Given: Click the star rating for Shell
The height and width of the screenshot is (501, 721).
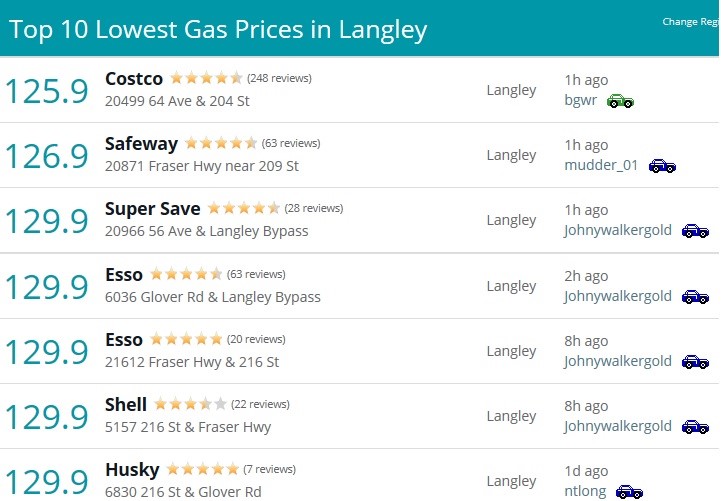Looking at the screenshot, I should coord(190,404).
